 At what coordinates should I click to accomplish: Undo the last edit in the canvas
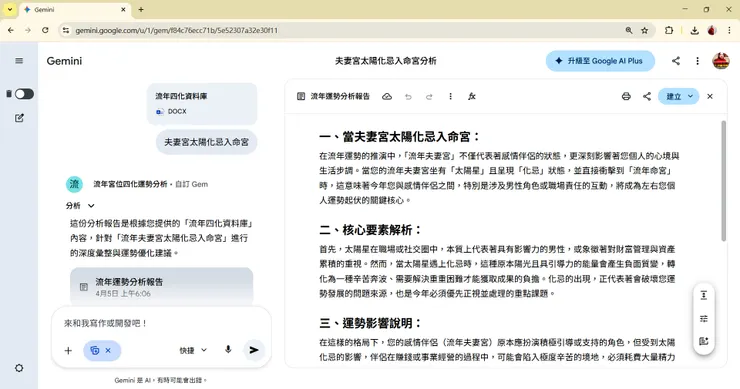[x=408, y=97]
